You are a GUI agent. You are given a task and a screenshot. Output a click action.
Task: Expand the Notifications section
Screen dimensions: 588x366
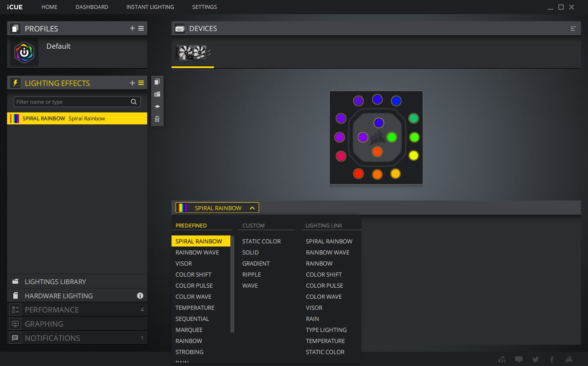click(x=77, y=338)
